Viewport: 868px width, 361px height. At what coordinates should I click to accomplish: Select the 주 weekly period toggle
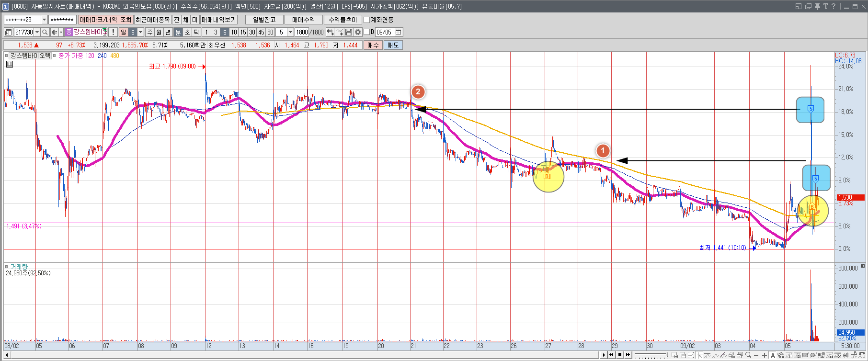[150, 32]
